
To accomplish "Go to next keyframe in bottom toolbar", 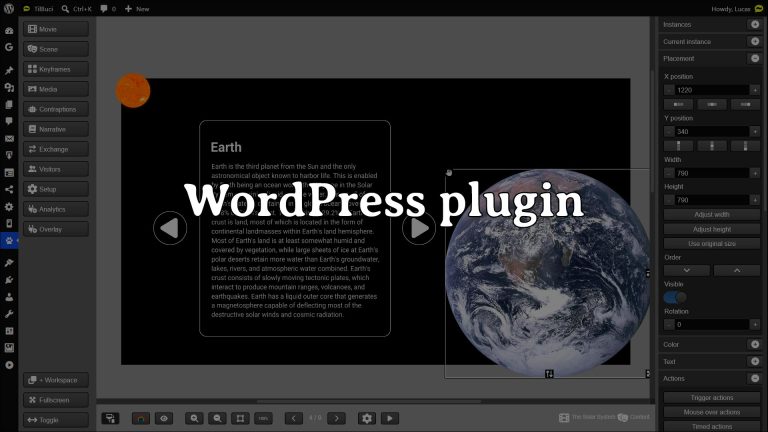I will 336,418.
